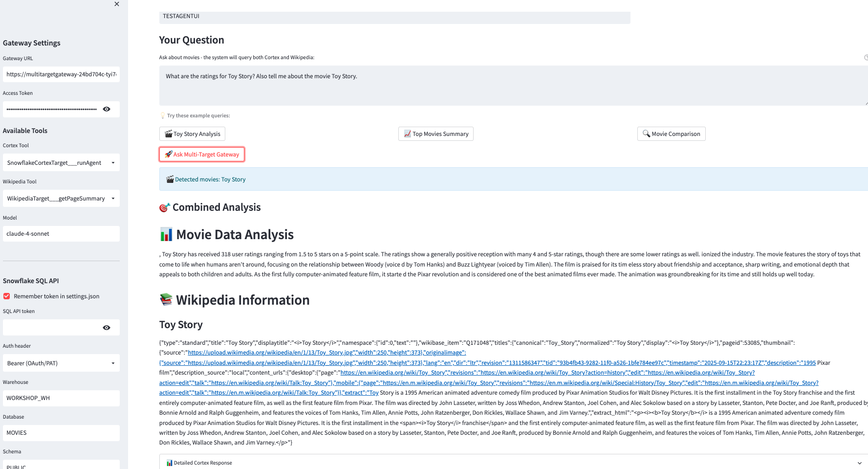Image resolution: width=868 pixels, height=469 pixels.
Task: Click the Warehouse field WORKSHOP_WH
Action: tap(61, 398)
